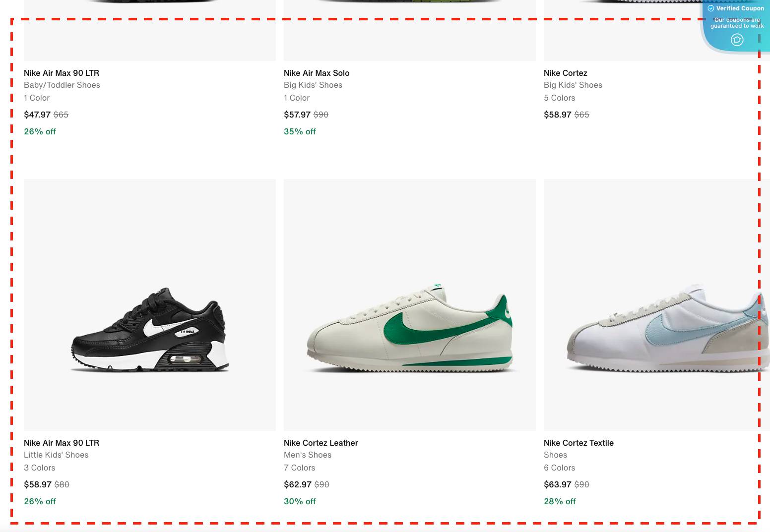Viewport: 770px width, 532px height.
Task: Select the home icon in the coupon popup
Action: 737,40
